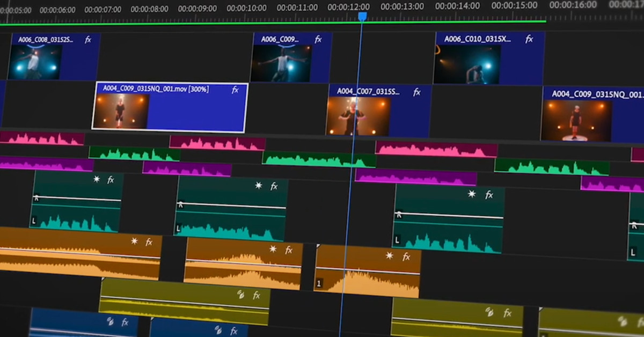Screen dimensions: 644x337
Task: Open fx badge on selected A004_C009 [300%] clip
Action: point(235,90)
